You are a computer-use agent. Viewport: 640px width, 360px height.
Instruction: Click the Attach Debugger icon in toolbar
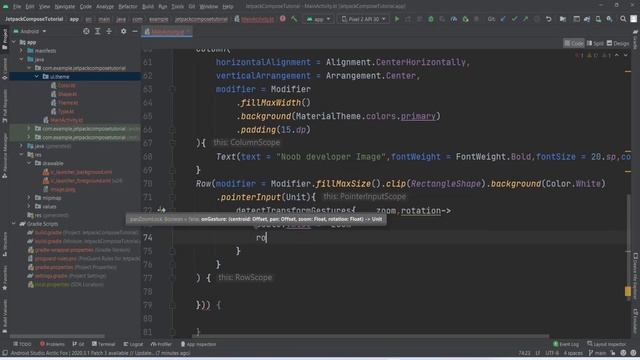pyautogui.click(x=465, y=19)
